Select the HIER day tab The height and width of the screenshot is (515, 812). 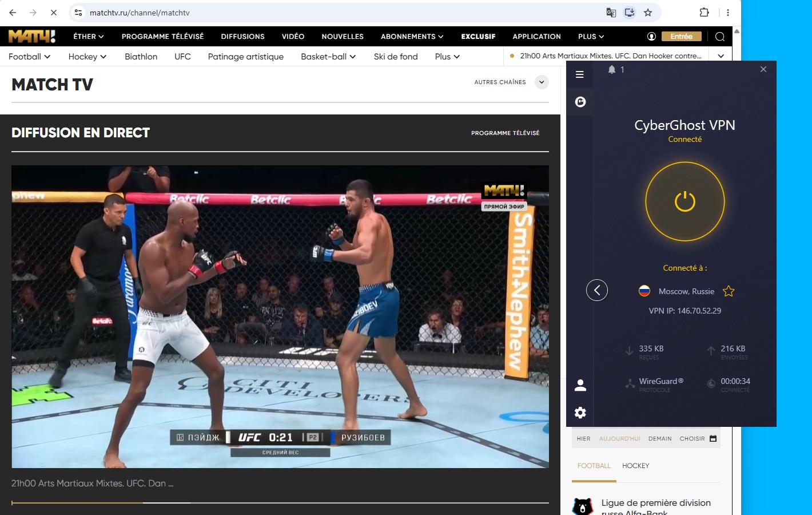point(583,439)
